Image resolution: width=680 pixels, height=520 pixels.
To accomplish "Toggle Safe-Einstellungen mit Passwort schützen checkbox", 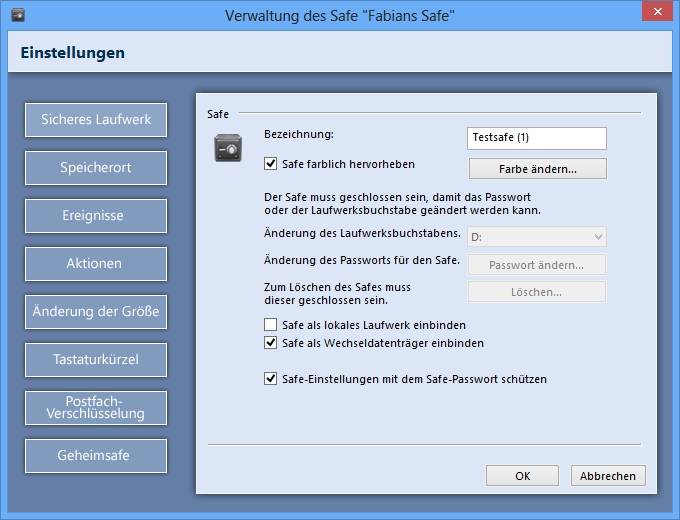I will point(271,379).
